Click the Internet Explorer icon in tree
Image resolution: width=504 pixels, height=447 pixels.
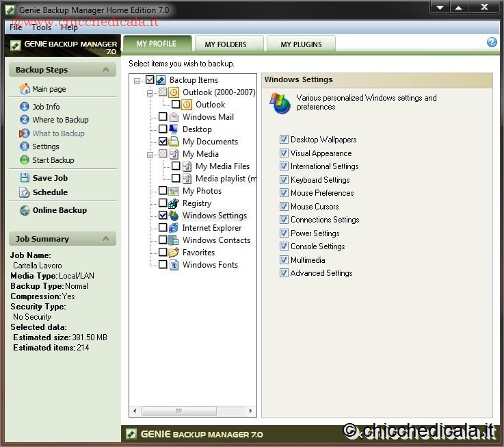(x=174, y=228)
